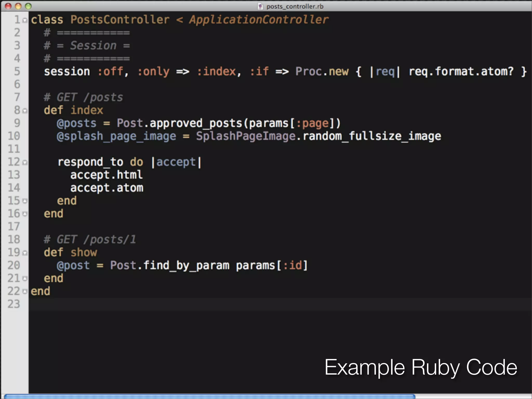Click the :only symbol on line 5

click(153, 72)
